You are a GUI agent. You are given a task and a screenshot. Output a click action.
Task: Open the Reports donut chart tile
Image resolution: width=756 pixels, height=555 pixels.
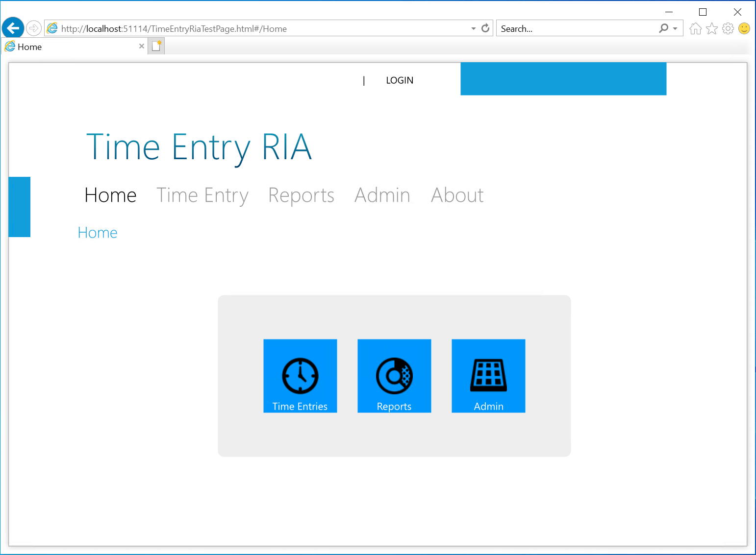coord(394,376)
